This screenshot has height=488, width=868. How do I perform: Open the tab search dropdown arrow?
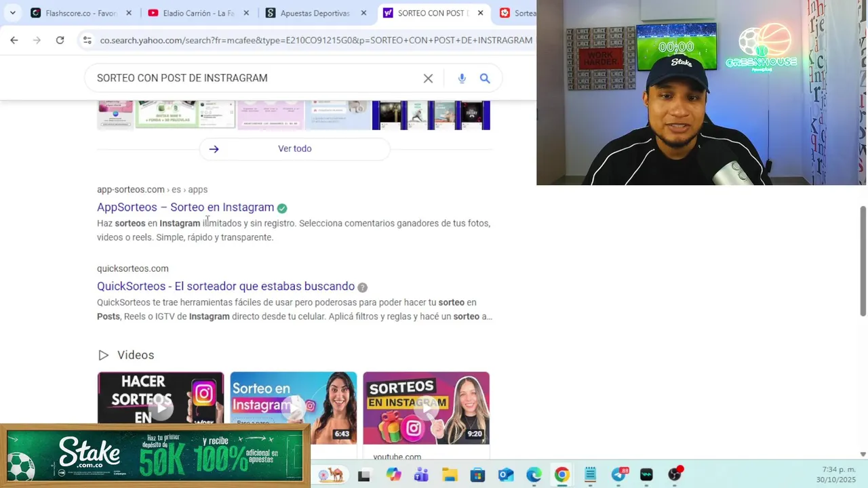pyautogui.click(x=12, y=13)
